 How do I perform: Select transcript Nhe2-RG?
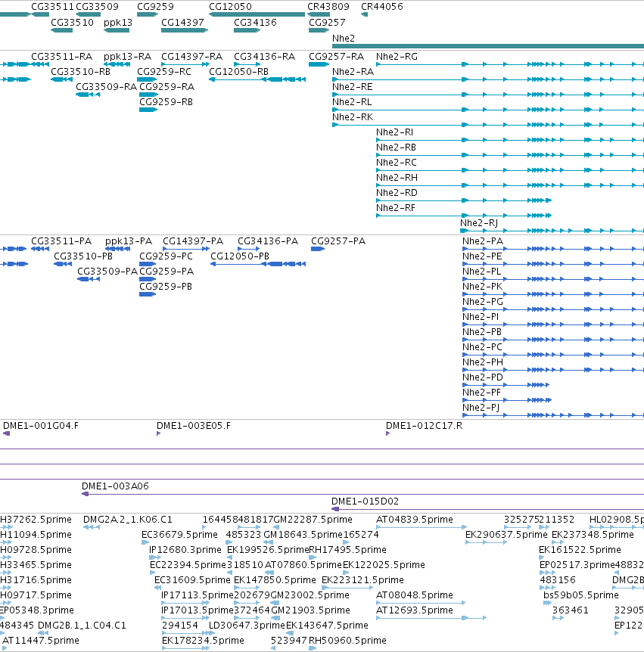click(x=397, y=57)
